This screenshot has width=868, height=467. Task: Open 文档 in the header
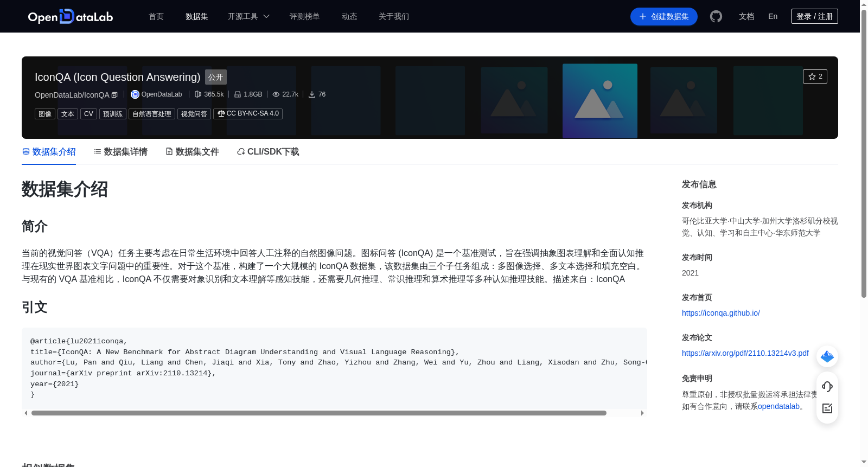(x=746, y=16)
